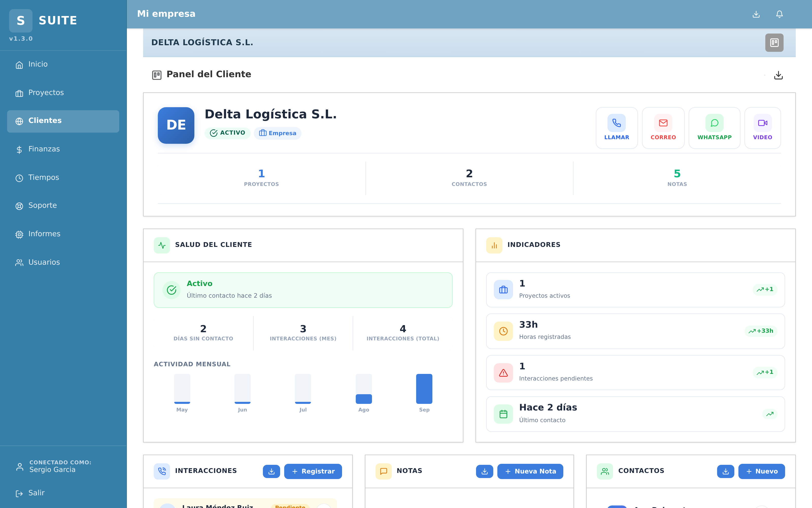Download the Panel del Cliente report
Image resolution: width=812 pixels, height=508 pixels.
[778, 75]
